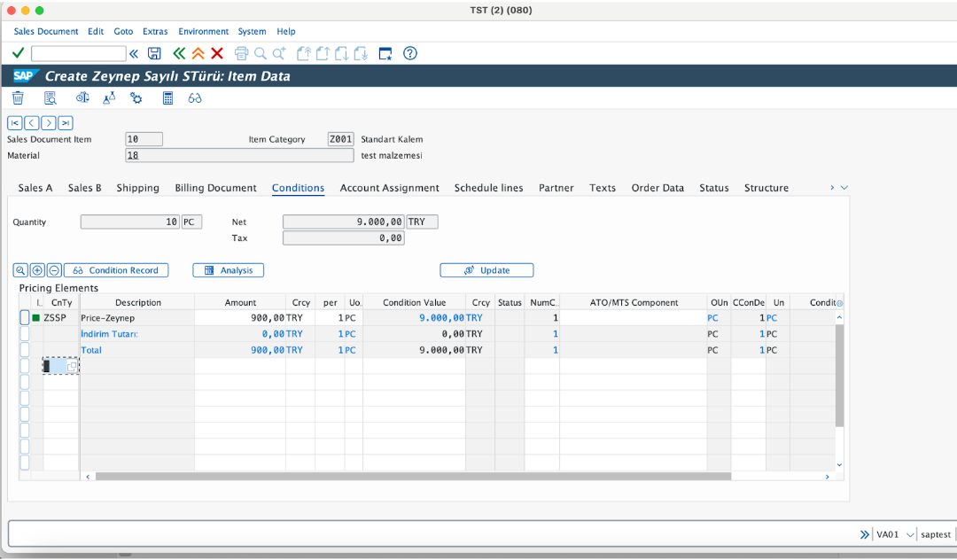Image resolution: width=957 pixels, height=560 pixels.
Task: Click the Find magnifier icon
Action: click(260, 54)
